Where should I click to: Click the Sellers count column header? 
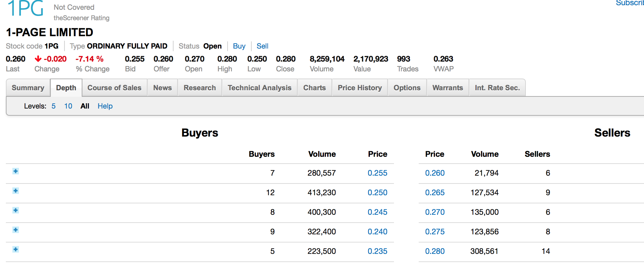537,154
